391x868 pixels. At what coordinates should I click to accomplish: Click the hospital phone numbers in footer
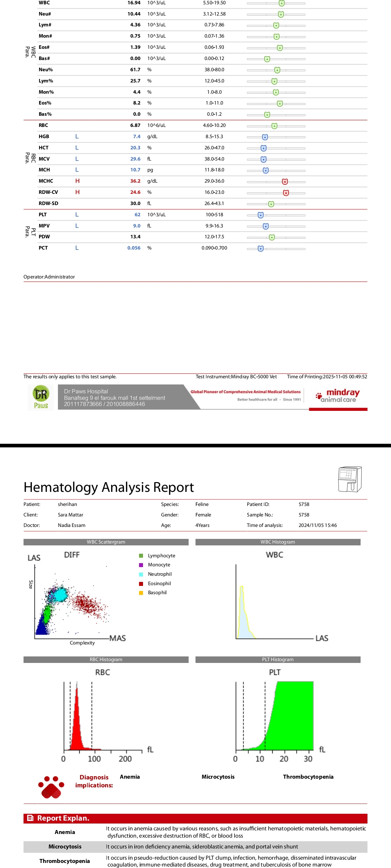pos(104,404)
